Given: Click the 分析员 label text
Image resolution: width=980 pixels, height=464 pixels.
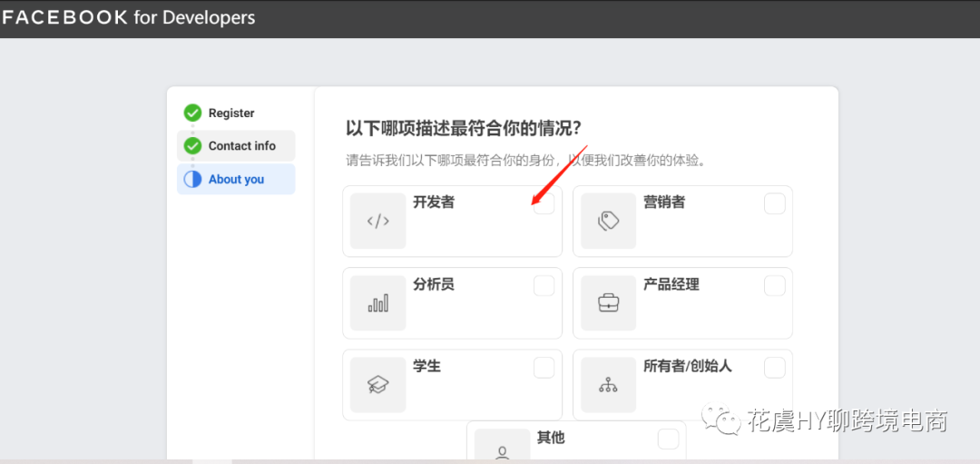Looking at the screenshot, I should tap(434, 284).
